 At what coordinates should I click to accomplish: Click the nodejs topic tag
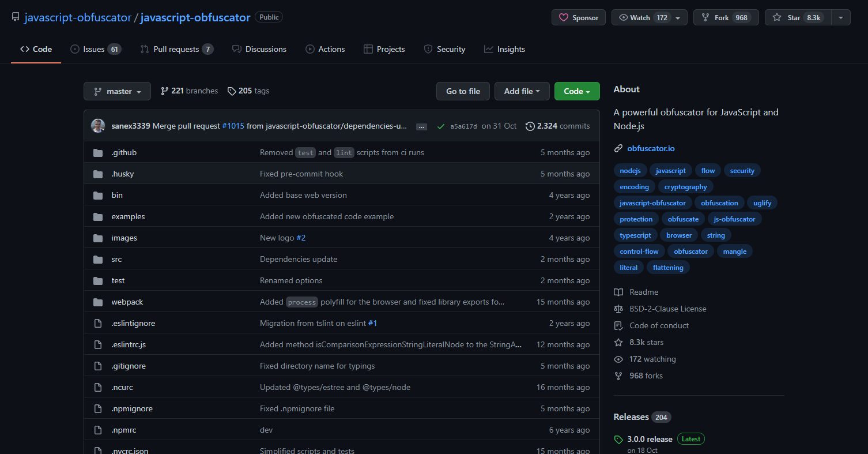630,171
